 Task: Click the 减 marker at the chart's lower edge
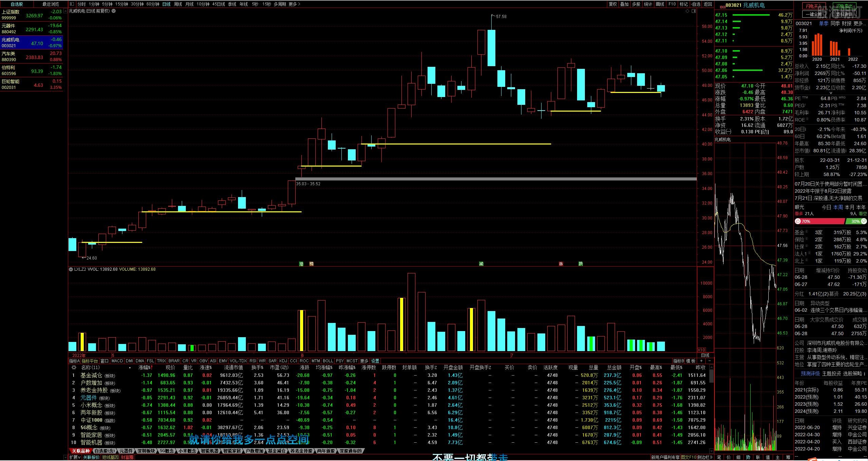point(481,264)
